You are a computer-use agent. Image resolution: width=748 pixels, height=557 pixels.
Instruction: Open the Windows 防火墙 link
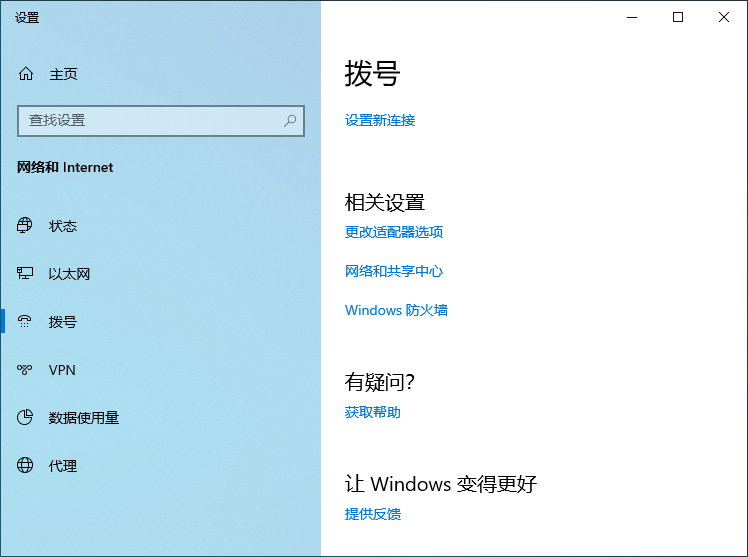click(396, 310)
